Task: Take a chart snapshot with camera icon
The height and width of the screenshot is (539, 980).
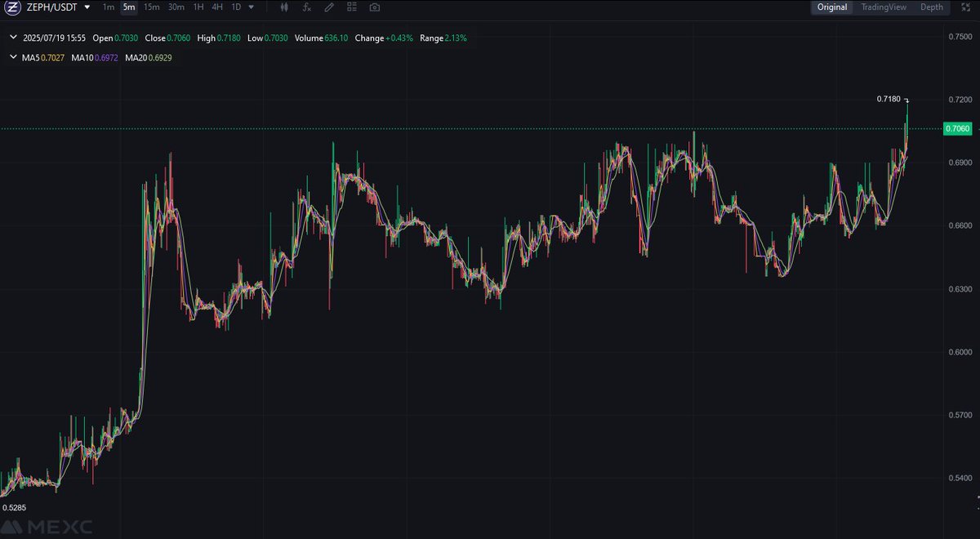Action: (374, 7)
